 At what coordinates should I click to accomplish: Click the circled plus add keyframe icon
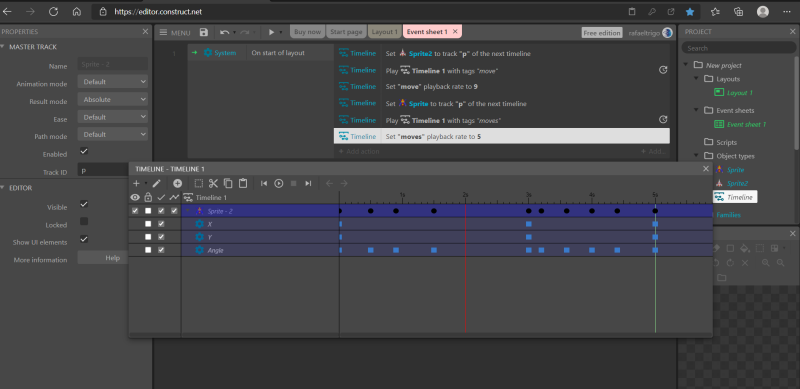coord(177,183)
